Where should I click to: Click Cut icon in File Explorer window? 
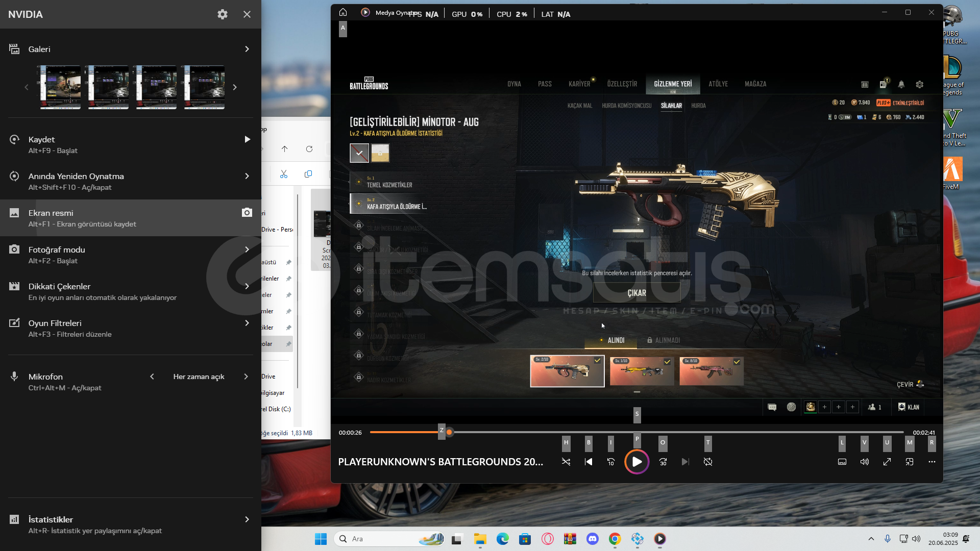pos(284,174)
